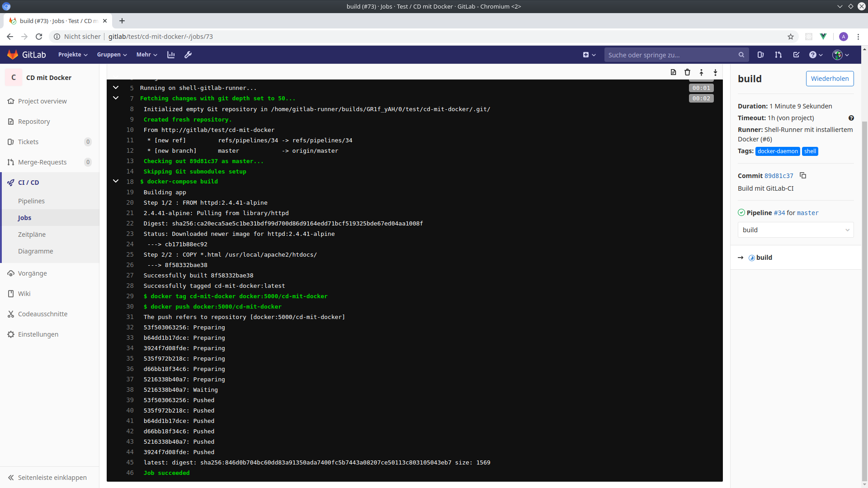Screen dimensions: 868x488
Task: Open the Gruppen menu
Action: click(x=112, y=55)
